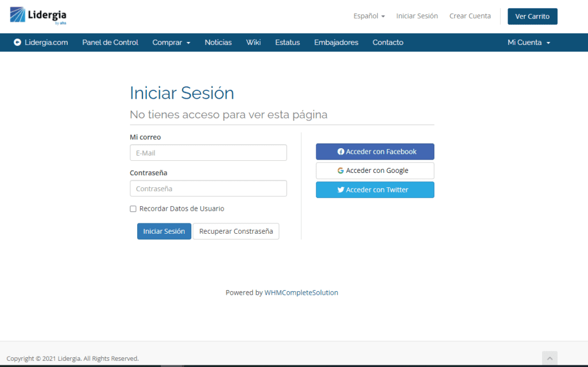Follow the WHMCompleteSolution link
The height and width of the screenshot is (367, 588).
301,293
